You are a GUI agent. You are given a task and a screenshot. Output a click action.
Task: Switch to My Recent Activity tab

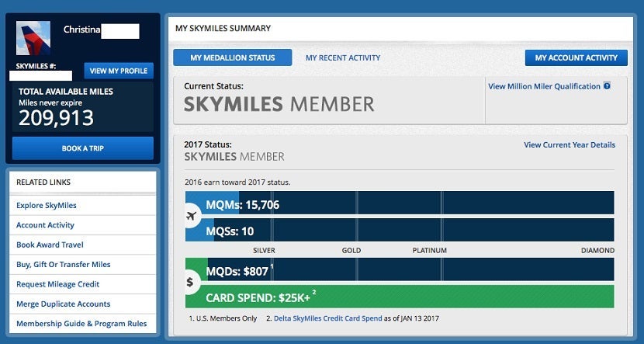342,57
